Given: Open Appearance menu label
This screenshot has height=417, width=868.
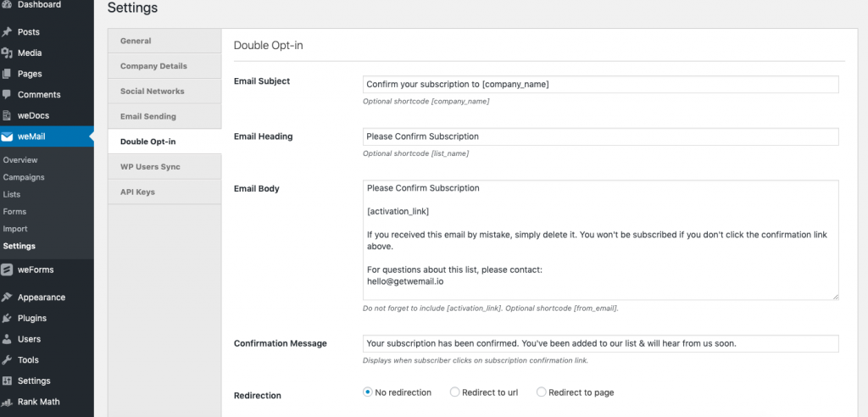Looking at the screenshot, I should point(42,297).
